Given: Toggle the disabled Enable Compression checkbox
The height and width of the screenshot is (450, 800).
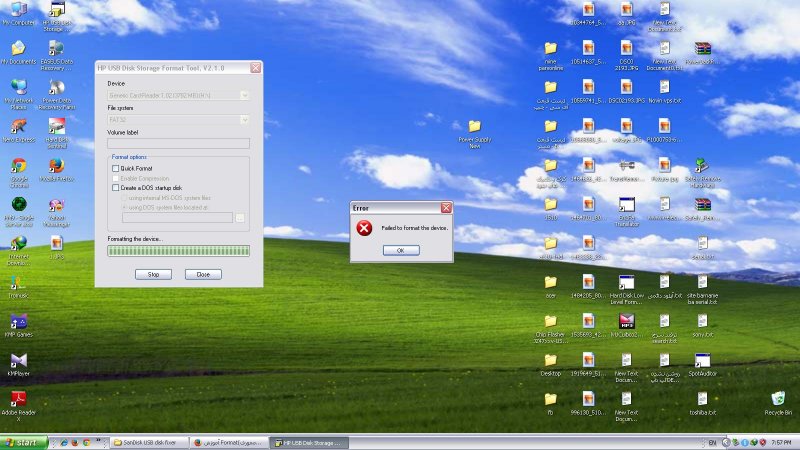Looking at the screenshot, I should coord(115,179).
